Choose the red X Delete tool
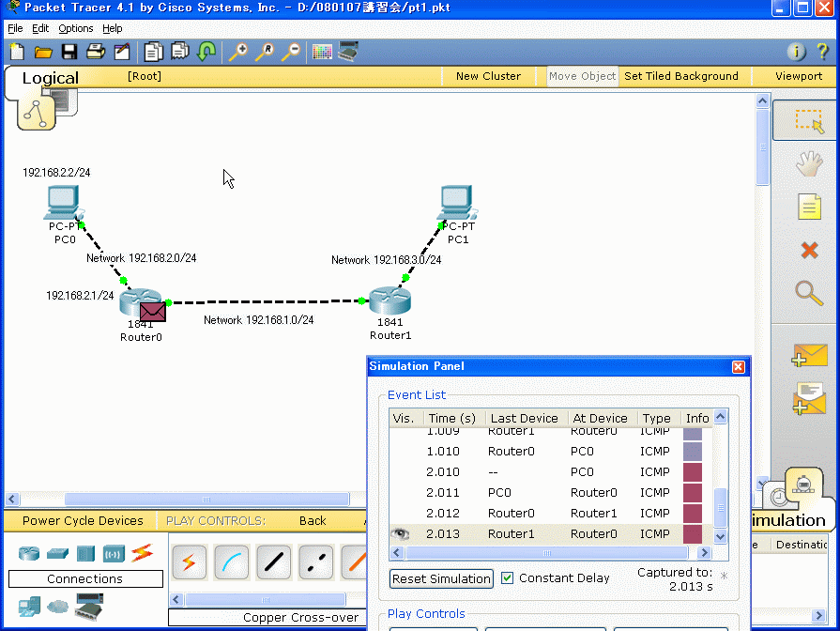 point(809,250)
